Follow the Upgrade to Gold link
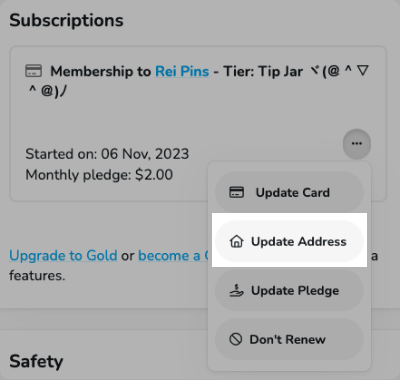Viewport: 400px width, 380px height. click(x=63, y=256)
